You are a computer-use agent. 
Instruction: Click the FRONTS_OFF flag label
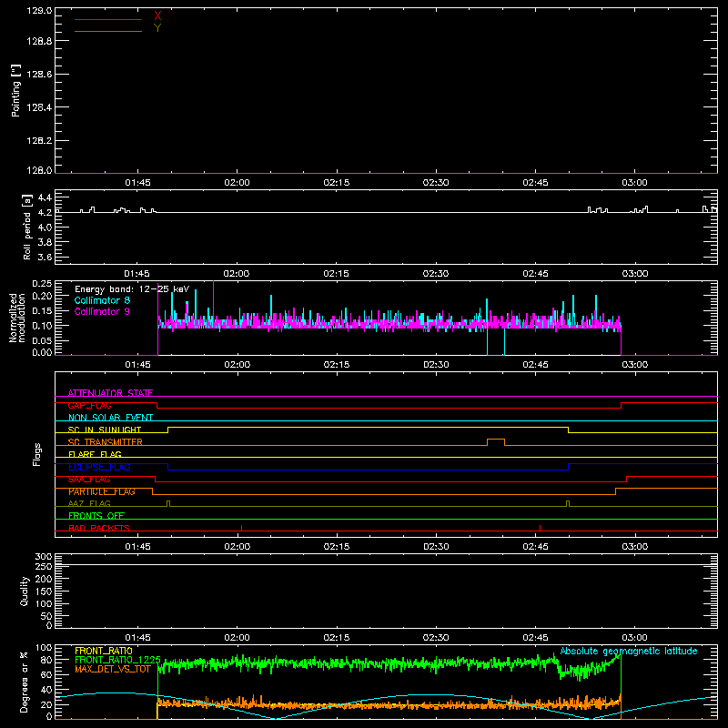[x=96, y=516]
